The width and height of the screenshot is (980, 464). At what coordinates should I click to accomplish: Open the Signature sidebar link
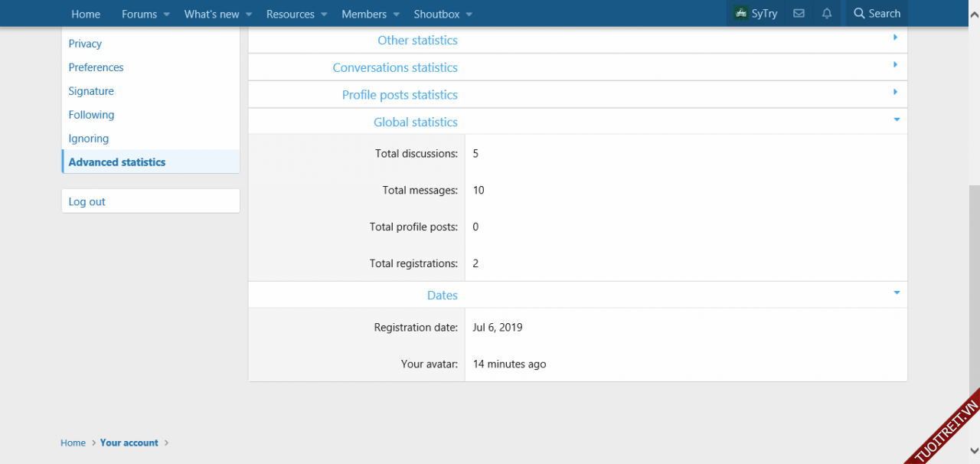[x=91, y=91]
